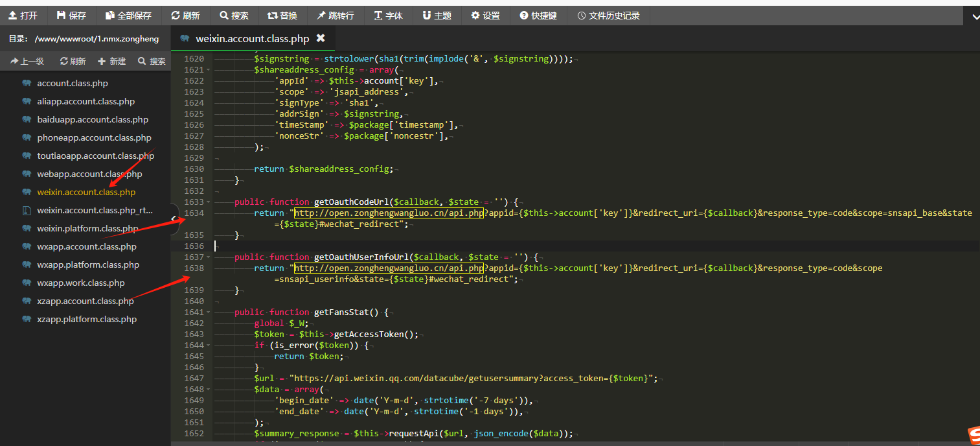Viewport: 980px width, 446px height.
Task: Fold the if block at line 1644
Action: pos(208,346)
